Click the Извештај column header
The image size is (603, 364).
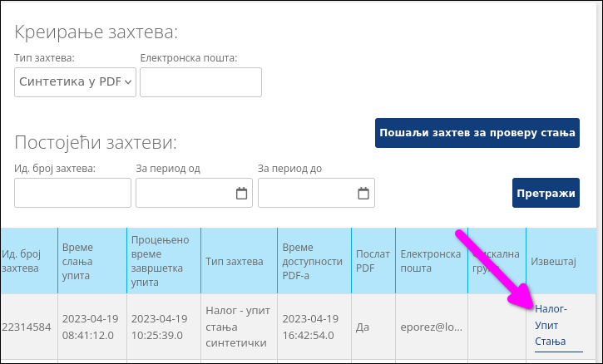tap(553, 261)
